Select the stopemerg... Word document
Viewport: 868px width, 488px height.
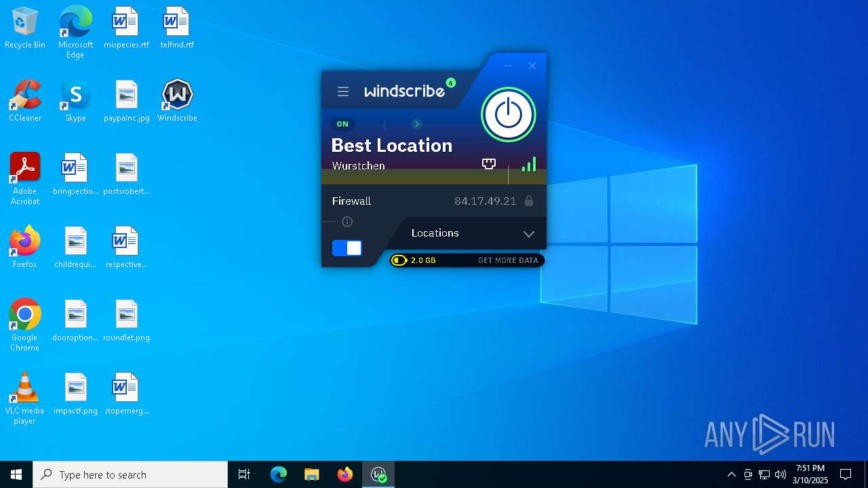click(126, 394)
